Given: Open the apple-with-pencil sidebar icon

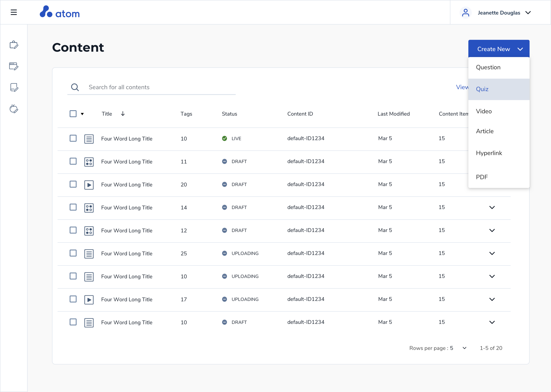Looking at the screenshot, I should pyautogui.click(x=14, y=109).
